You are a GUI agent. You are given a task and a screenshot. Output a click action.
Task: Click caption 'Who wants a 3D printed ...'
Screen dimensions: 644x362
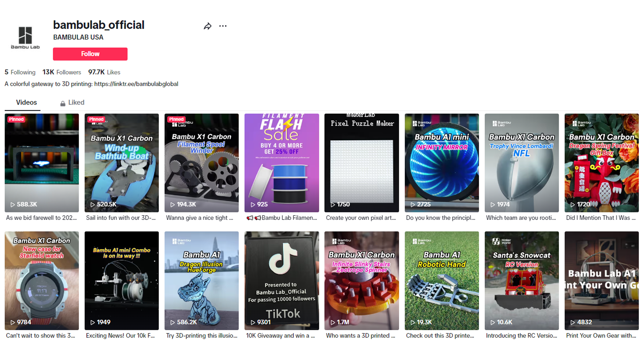tap(361, 336)
